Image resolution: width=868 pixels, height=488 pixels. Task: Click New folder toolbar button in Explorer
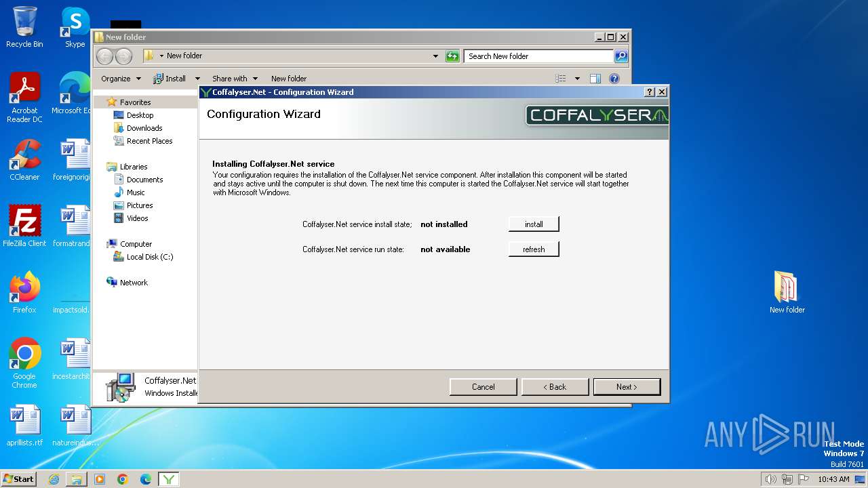(289, 79)
